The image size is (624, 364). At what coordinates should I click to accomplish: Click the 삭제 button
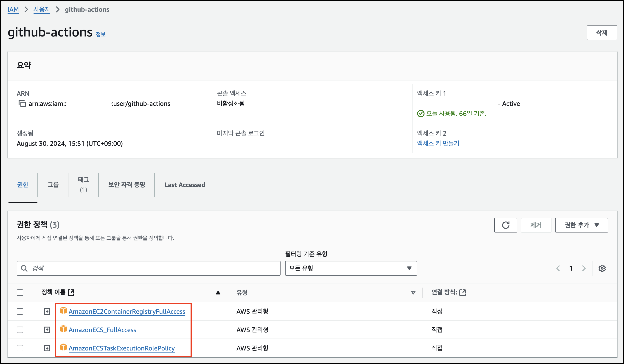tap(602, 33)
